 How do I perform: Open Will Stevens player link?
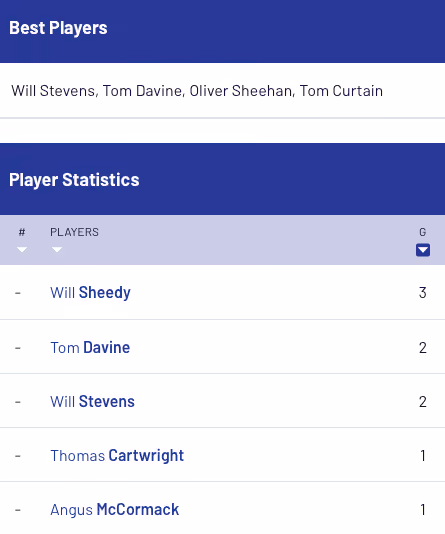(92, 402)
